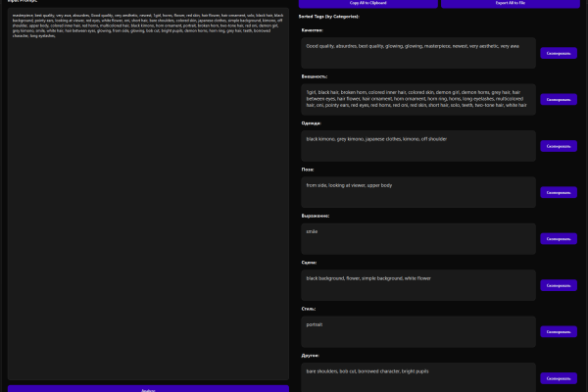
Task: Click the 'Стиль:' category label
Action: pyautogui.click(x=309, y=309)
